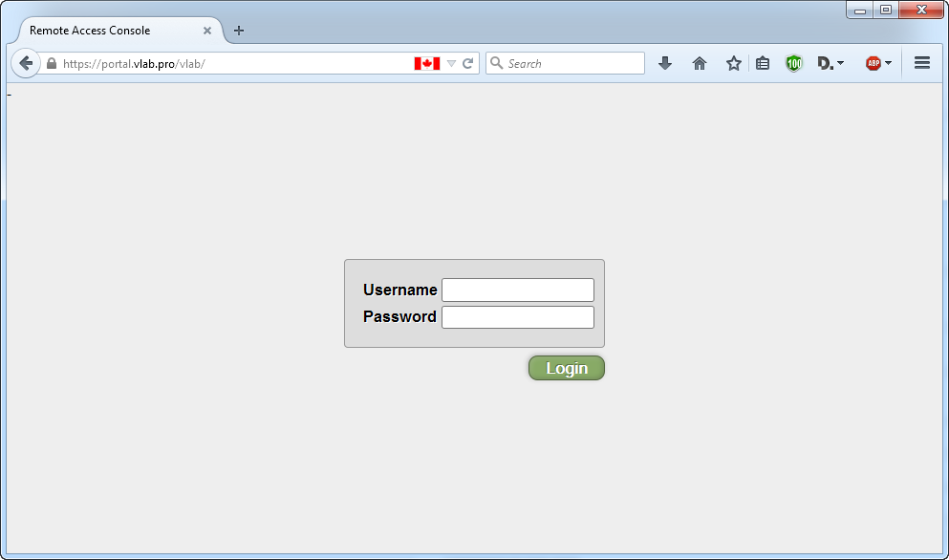Click the magnifier icon in search box
The height and width of the screenshot is (560, 949).
(496, 63)
